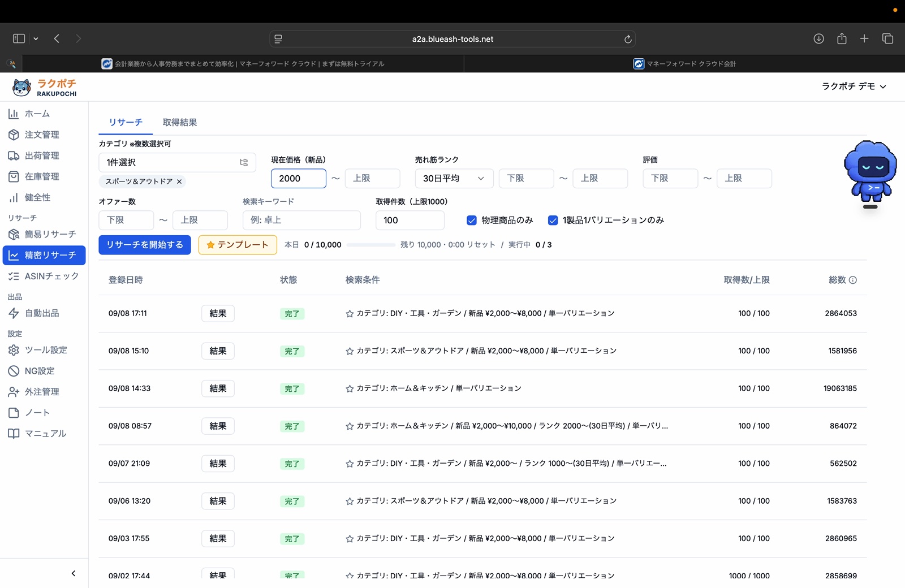Image resolution: width=905 pixels, height=588 pixels.
Task: Remove スポーツ&アウトドア category tag
Action: coord(179,181)
